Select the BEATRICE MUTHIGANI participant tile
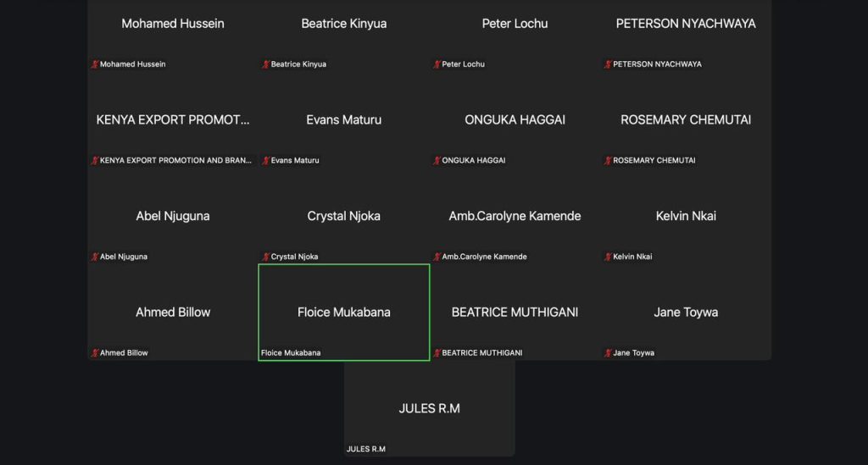Viewport: 868px width, 465px height. pyautogui.click(x=515, y=313)
